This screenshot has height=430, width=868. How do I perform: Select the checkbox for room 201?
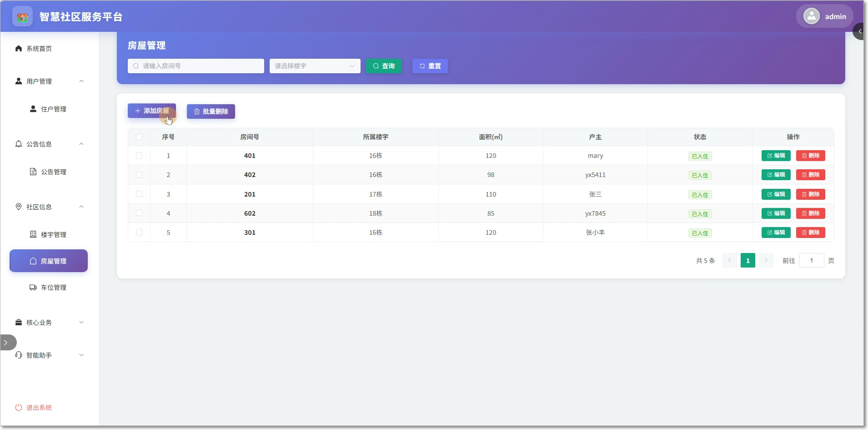pyautogui.click(x=139, y=194)
